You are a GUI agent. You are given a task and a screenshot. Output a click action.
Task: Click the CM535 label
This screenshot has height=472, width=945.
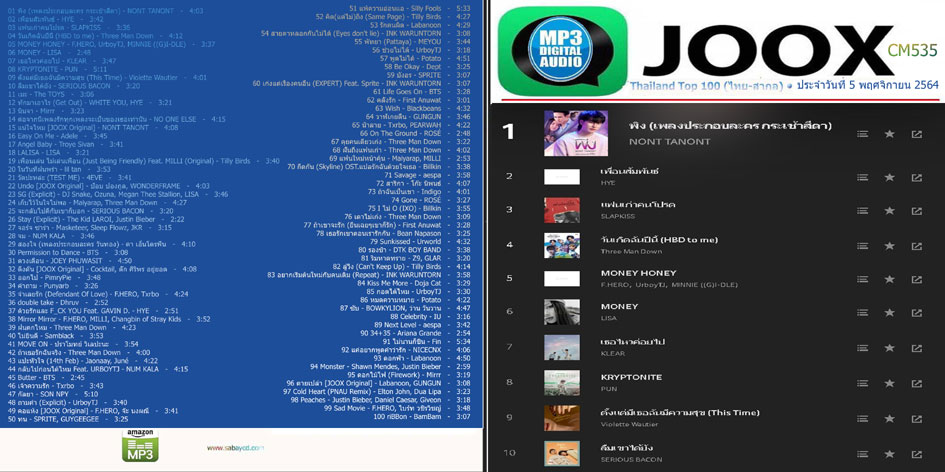click(x=912, y=51)
